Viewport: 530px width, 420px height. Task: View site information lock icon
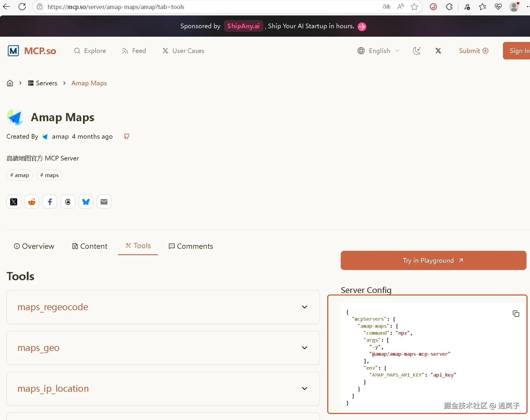pyautogui.click(x=40, y=7)
